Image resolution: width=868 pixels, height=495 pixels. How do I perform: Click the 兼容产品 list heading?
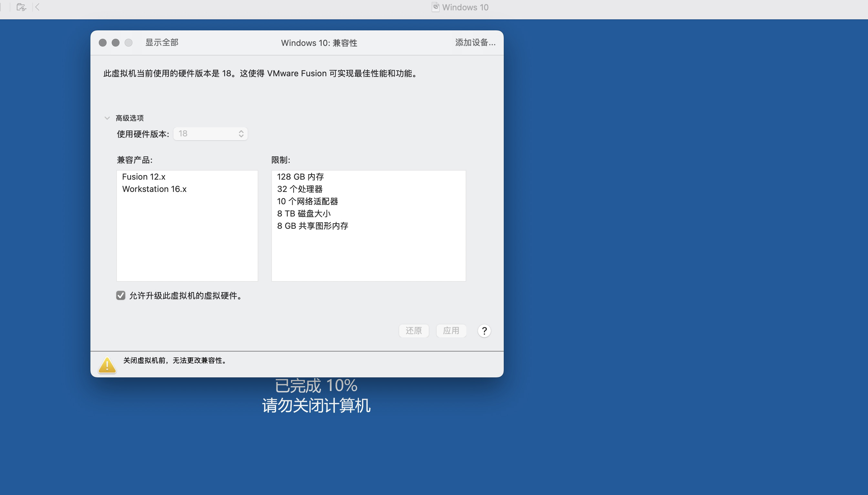(135, 160)
